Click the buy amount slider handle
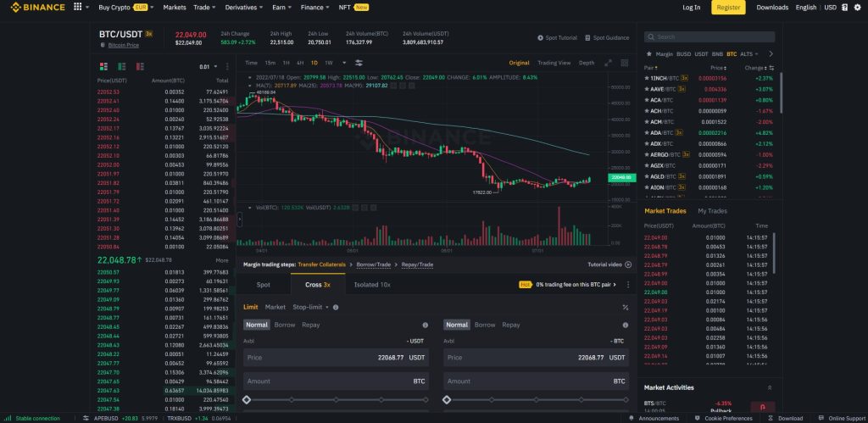This screenshot has height=423, width=868. click(x=247, y=400)
